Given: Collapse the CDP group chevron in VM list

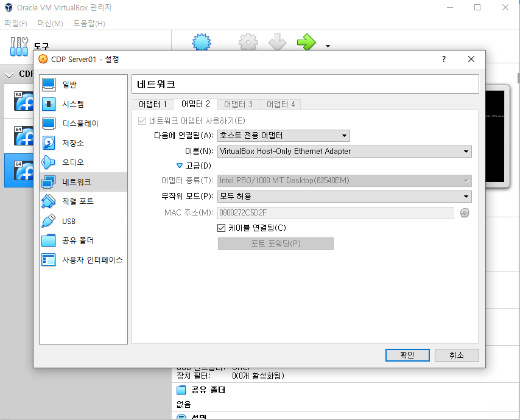Looking at the screenshot, I should 9,75.
